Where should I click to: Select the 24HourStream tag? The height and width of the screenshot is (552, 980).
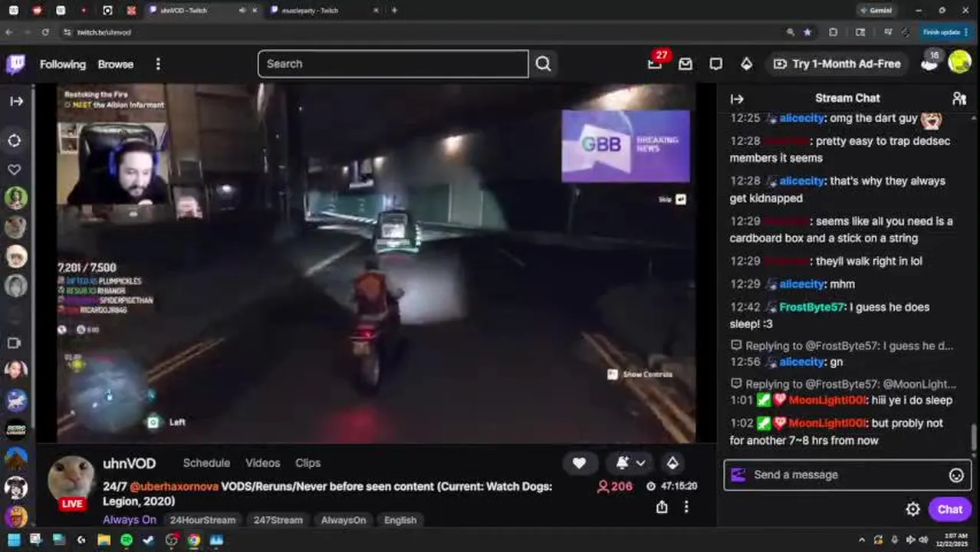pos(202,520)
